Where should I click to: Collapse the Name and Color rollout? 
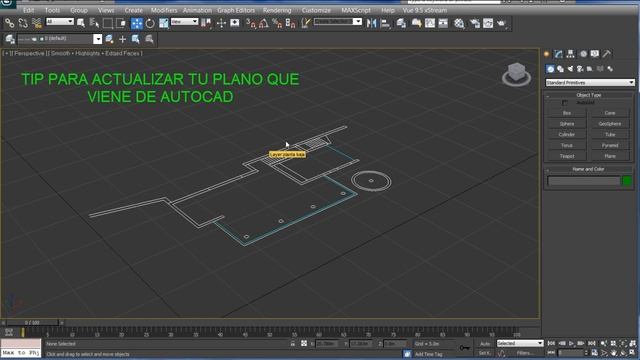588,169
